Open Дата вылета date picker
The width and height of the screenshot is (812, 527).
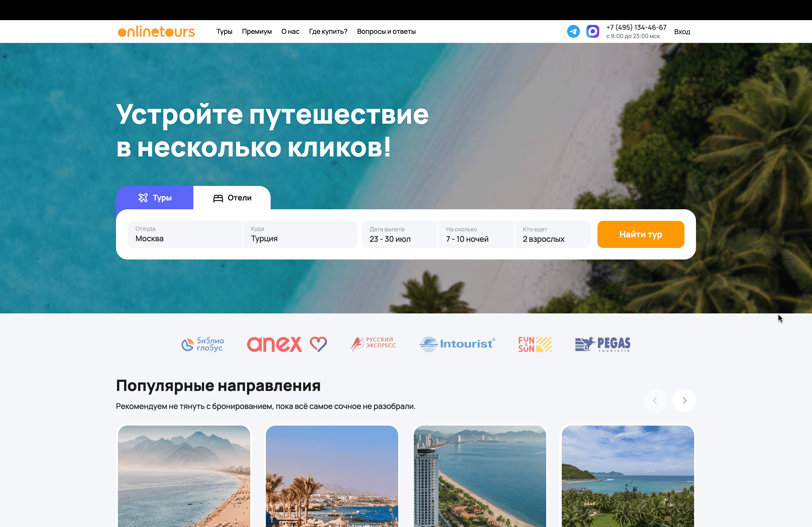[399, 235]
